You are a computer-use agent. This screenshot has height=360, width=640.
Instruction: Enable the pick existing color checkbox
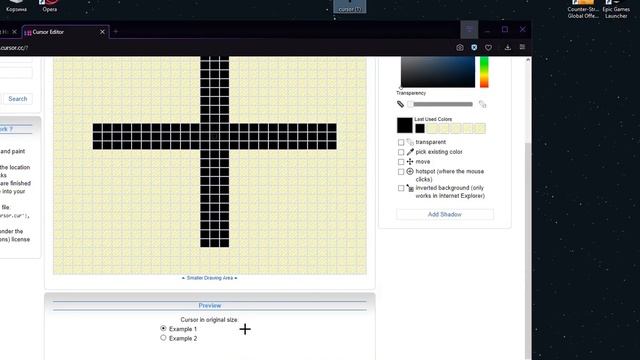[401, 152]
